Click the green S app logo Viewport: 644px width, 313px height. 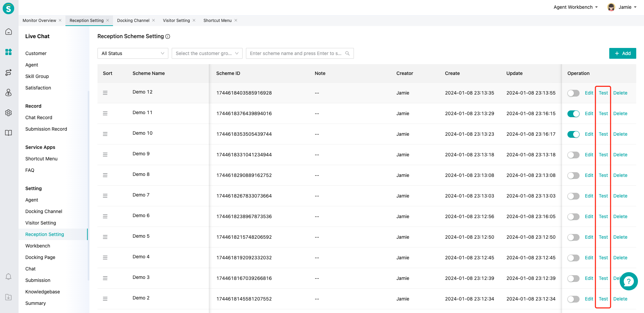point(8,8)
